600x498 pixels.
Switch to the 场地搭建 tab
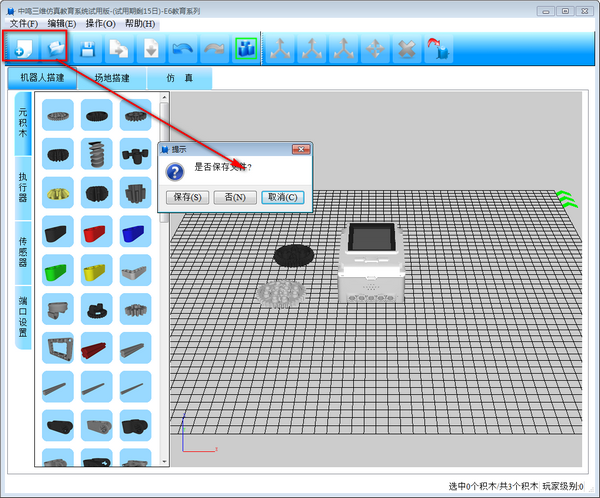tap(112, 78)
